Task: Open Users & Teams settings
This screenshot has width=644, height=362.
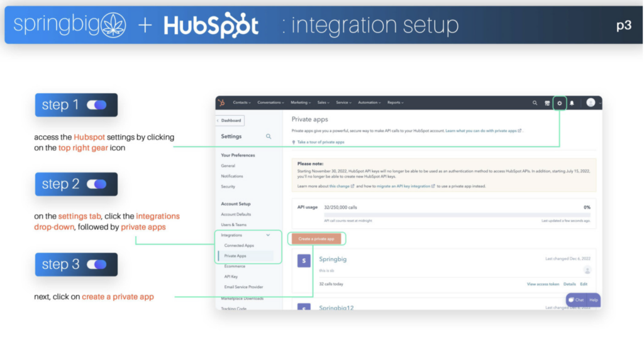Action: (x=234, y=225)
